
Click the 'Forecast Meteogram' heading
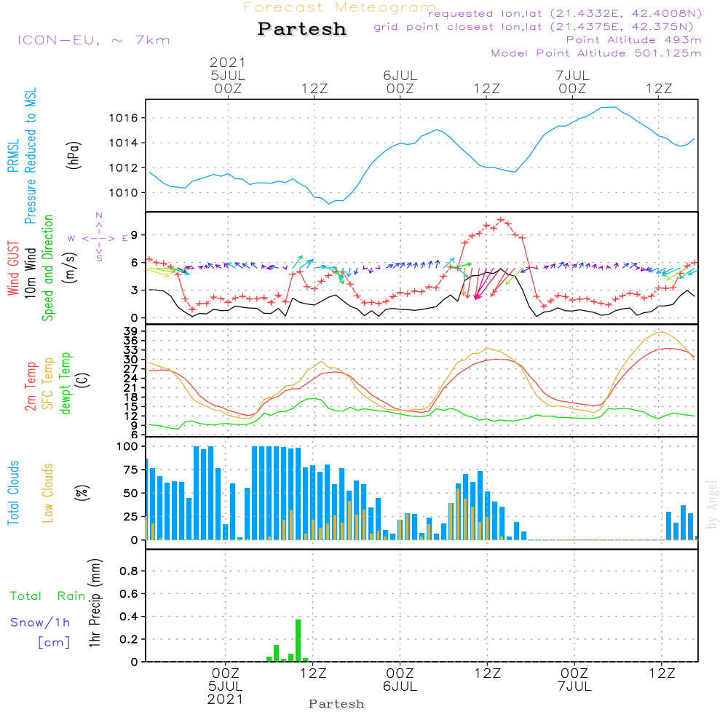tap(339, 7)
